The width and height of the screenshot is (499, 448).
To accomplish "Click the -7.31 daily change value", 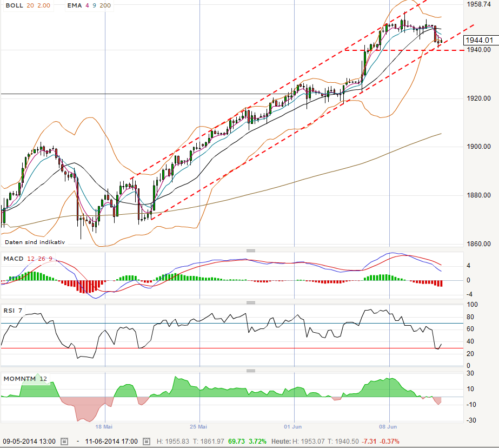I will click(x=369, y=442).
